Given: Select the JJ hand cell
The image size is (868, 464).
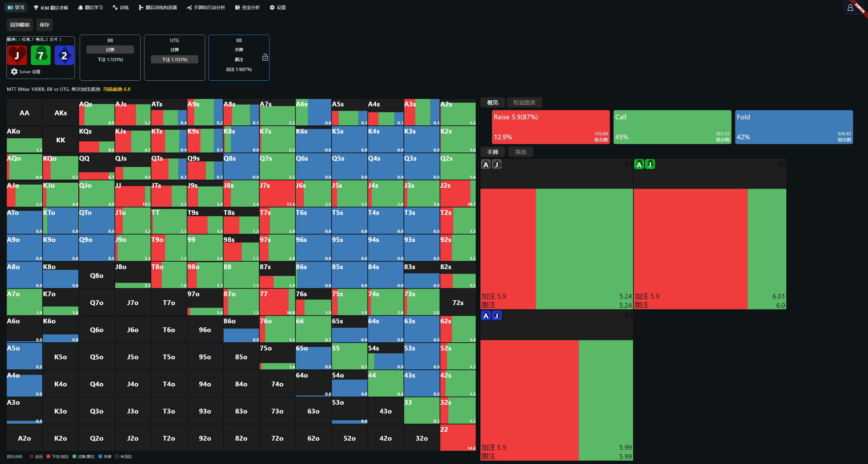Looking at the screenshot, I should [x=133, y=194].
